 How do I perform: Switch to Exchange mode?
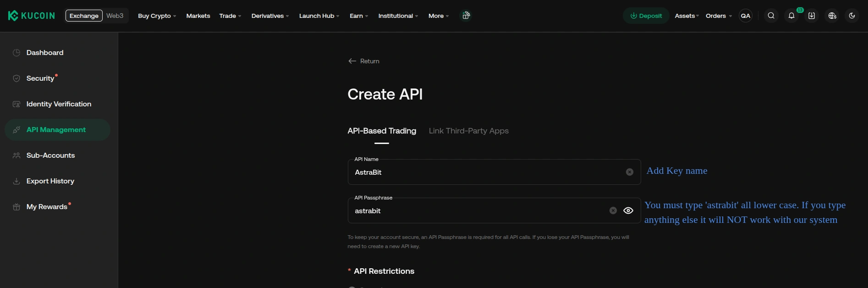84,16
